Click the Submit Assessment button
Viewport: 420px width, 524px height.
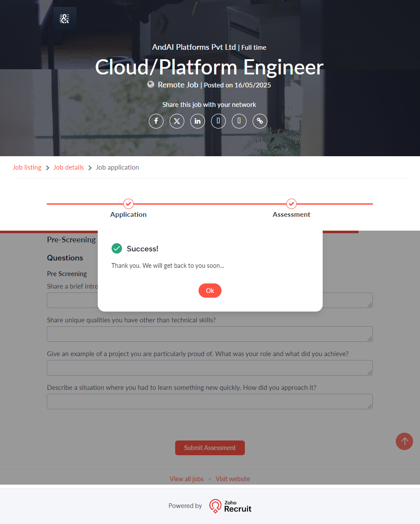click(x=210, y=448)
